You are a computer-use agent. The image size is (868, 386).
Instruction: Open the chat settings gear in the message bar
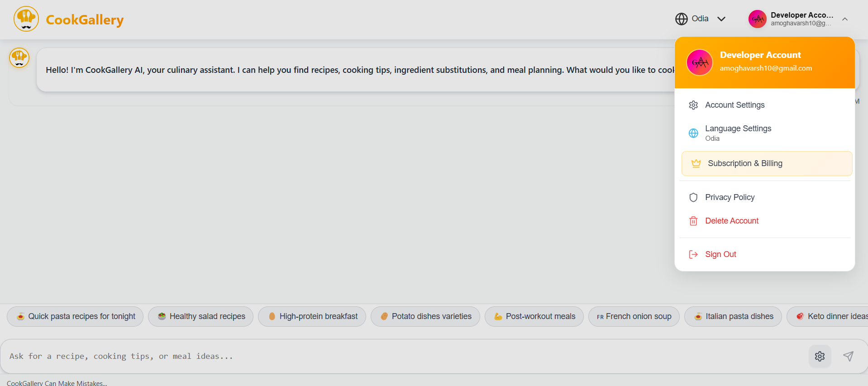(820, 356)
